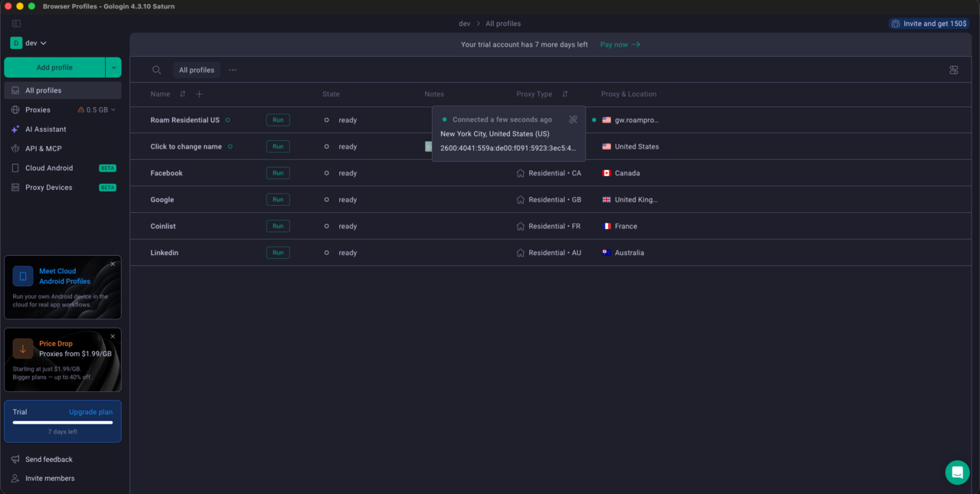The width and height of the screenshot is (980, 494).
Task: Select the All profiles folder tab
Action: click(197, 70)
